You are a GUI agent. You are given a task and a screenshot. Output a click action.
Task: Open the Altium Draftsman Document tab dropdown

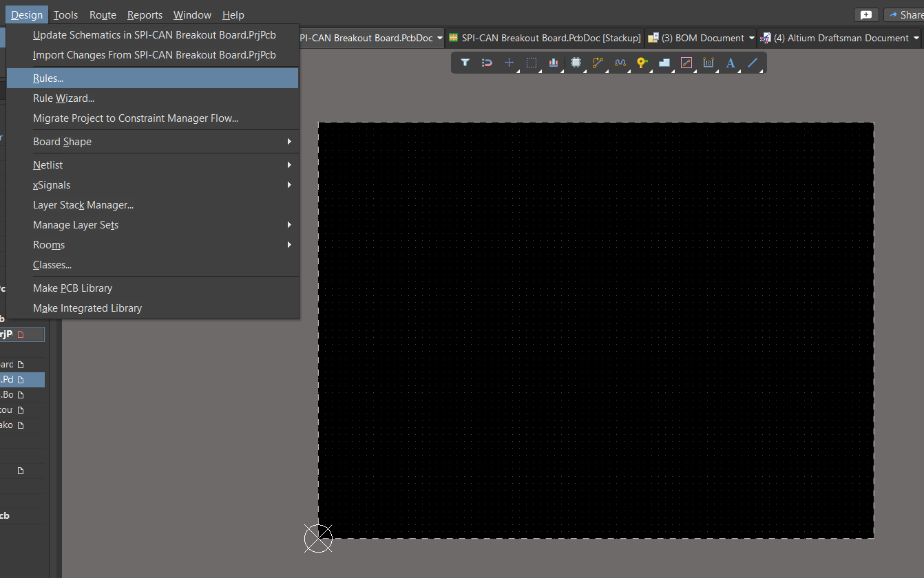tap(916, 38)
